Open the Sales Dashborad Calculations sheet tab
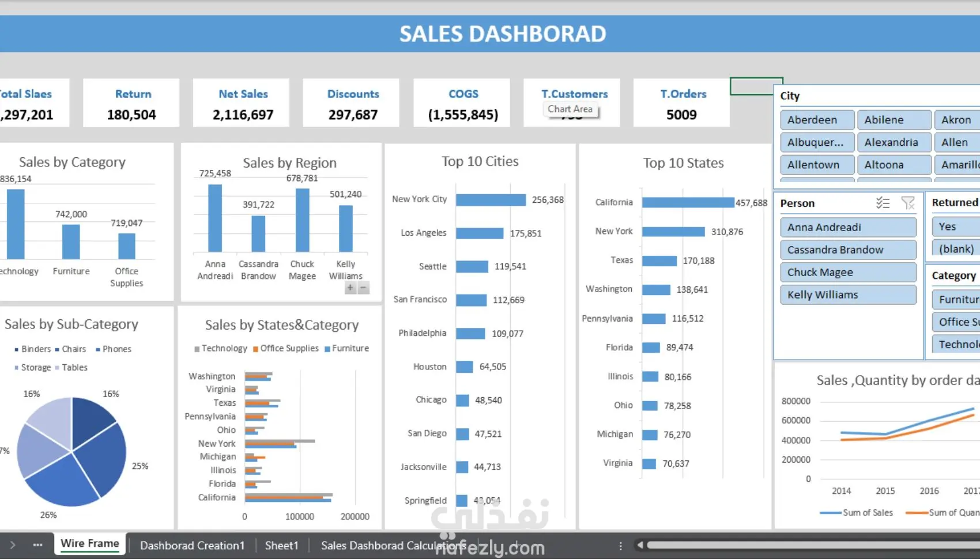980x559 pixels. (393, 545)
